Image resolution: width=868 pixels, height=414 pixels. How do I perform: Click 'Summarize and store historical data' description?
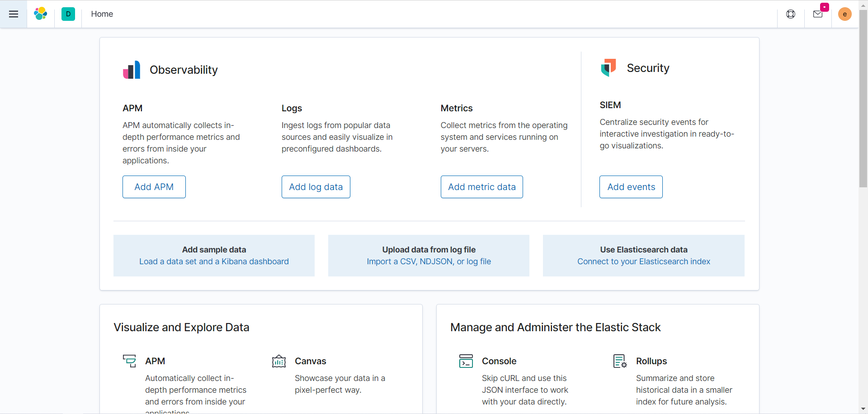point(684,390)
